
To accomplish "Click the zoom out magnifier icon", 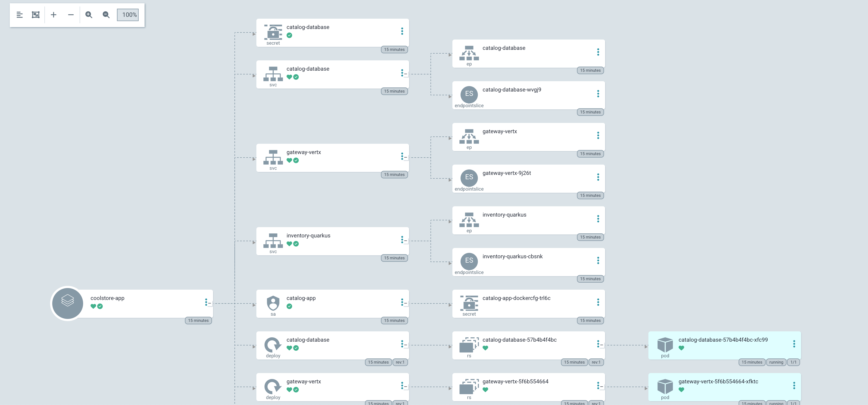I will (x=106, y=15).
